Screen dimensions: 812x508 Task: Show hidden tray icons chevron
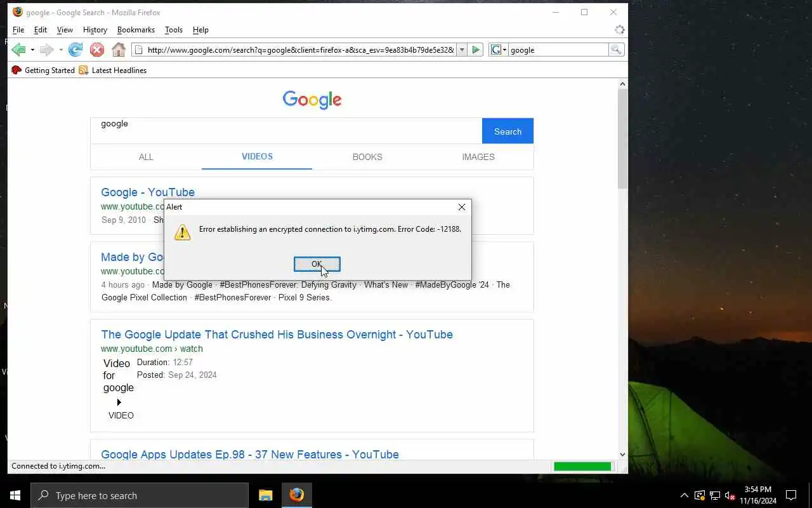click(x=684, y=495)
